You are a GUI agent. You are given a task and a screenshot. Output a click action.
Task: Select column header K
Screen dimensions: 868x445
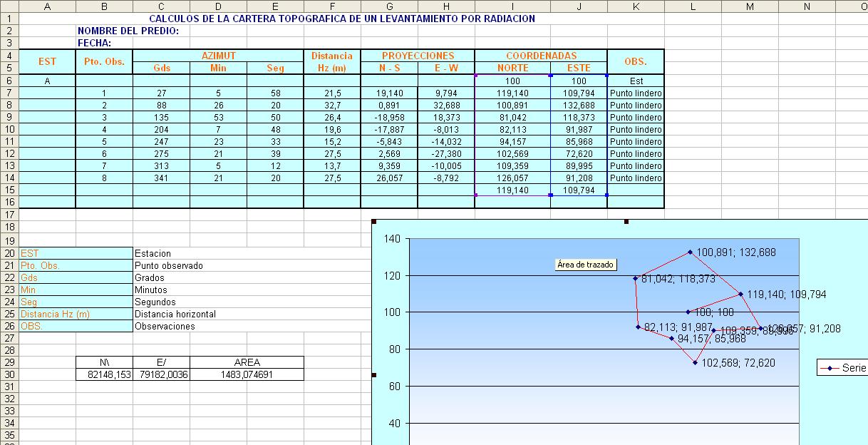point(635,6)
